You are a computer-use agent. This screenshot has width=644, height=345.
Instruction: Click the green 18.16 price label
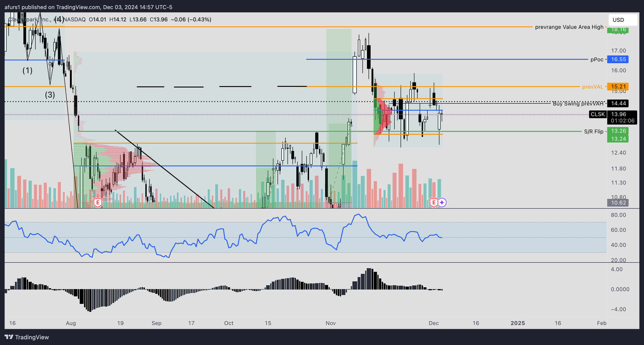(x=618, y=30)
